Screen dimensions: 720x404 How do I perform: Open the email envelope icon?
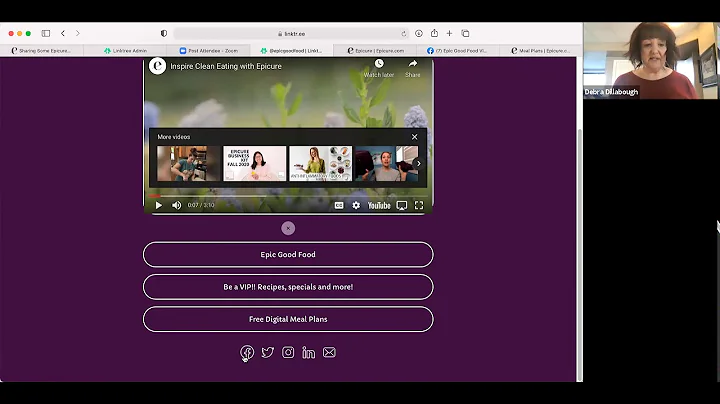(329, 352)
